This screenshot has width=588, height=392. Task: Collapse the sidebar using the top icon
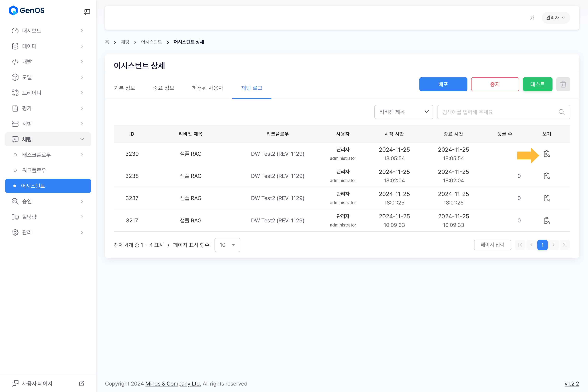[87, 11]
